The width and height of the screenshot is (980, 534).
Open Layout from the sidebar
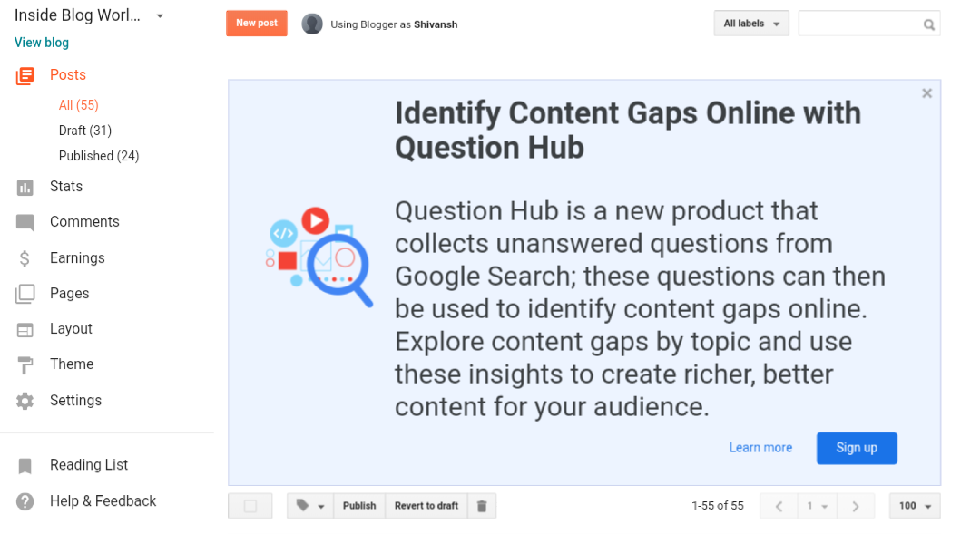[x=72, y=329]
